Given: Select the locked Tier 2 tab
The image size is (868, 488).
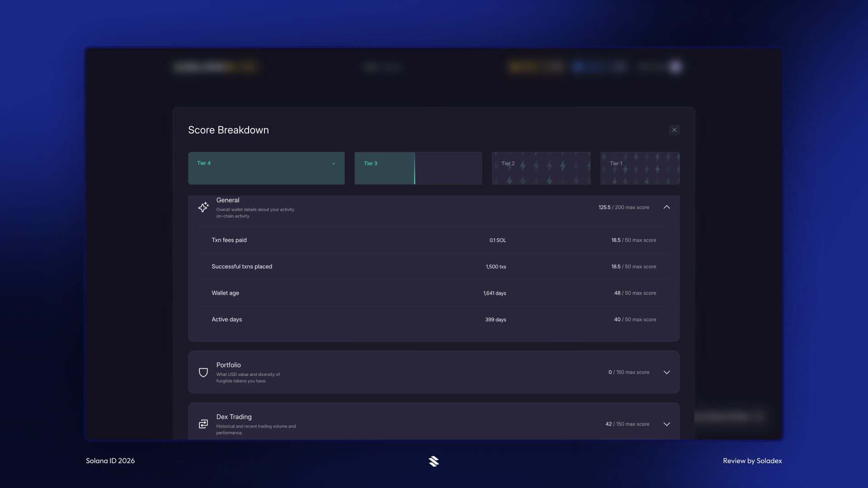Looking at the screenshot, I should [x=541, y=168].
